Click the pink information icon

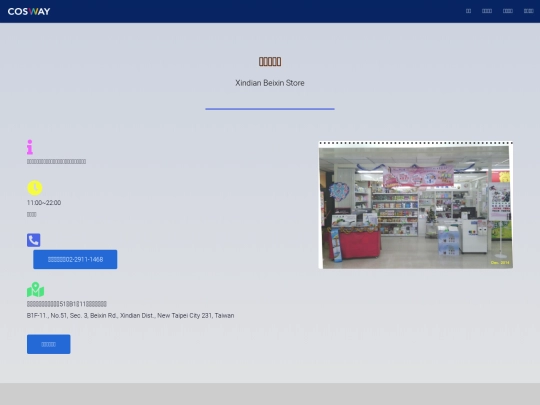(30, 147)
